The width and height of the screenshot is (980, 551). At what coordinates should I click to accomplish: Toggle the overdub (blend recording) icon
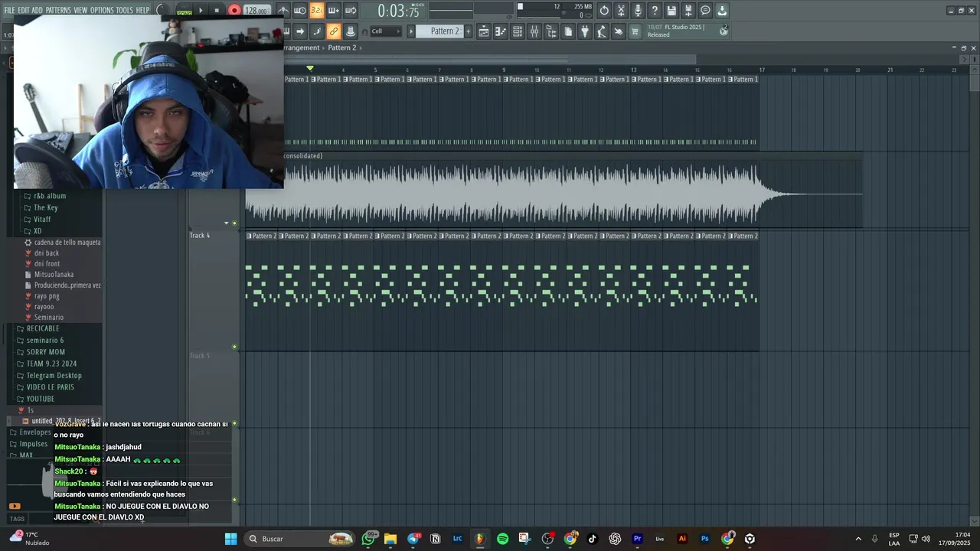333,11
